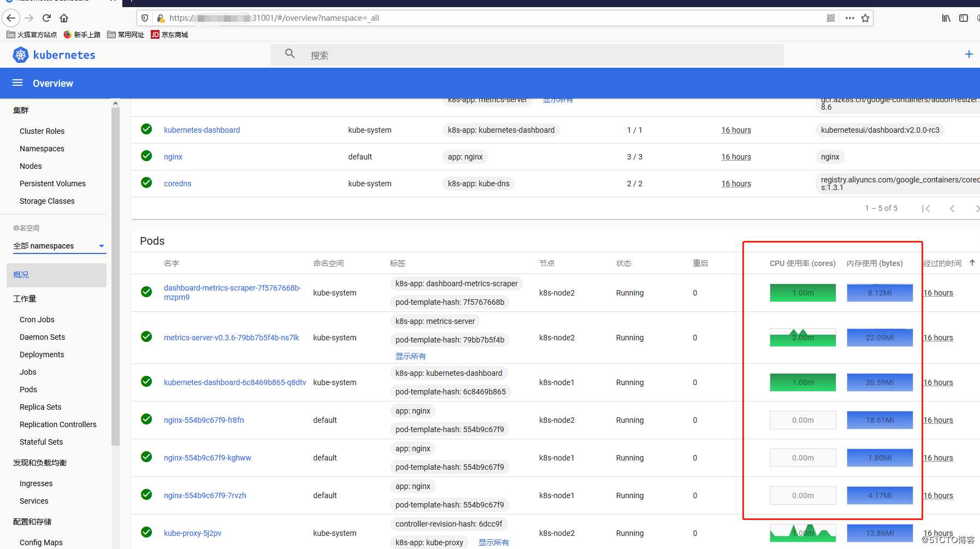Select 概况 overview in sidebar

click(x=56, y=275)
